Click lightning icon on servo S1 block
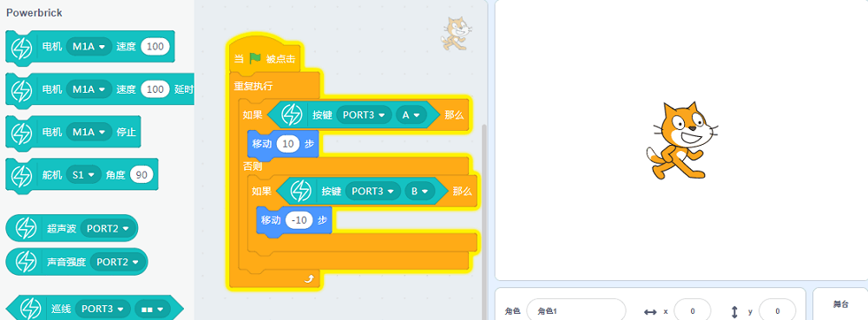868x320 pixels. click(22, 175)
